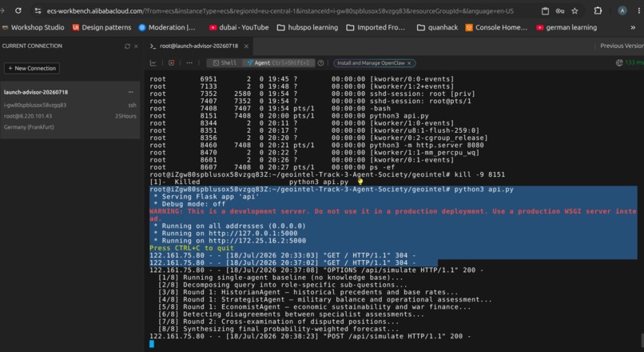Open the monitoring chart icon in toolbar
This screenshot has width=644, height=352.
click(x=153, y=63)
